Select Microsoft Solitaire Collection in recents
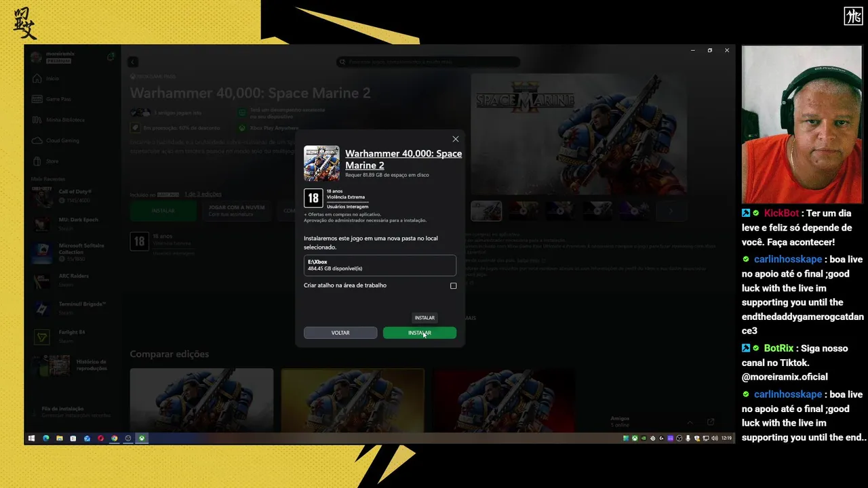 [75, 252]
